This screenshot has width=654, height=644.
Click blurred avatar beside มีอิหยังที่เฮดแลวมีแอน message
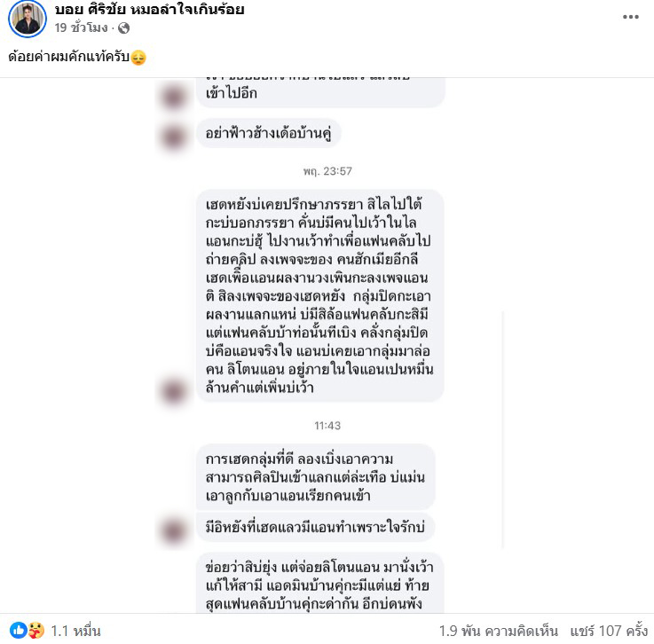click(174, 530)
